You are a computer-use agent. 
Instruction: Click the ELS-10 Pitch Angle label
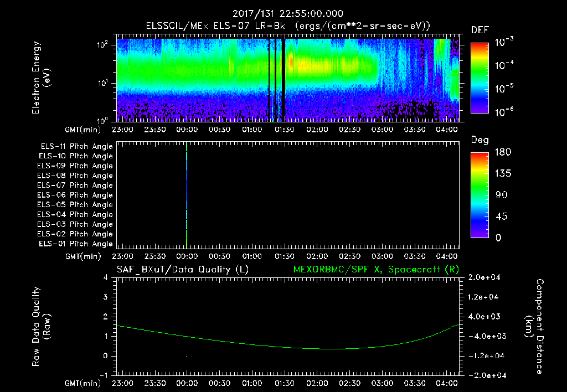pos(76,156)
